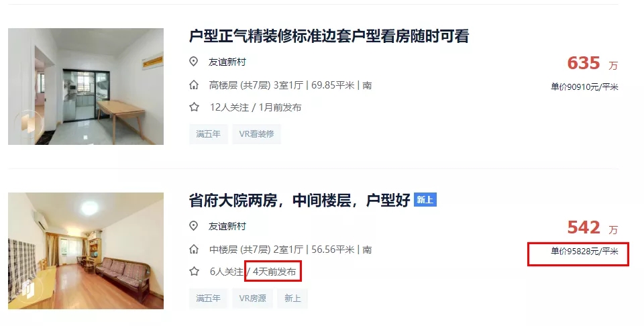Open the listing titled 省府大院两房
This screenshot has height=326, width=644.
pos(299,201)
